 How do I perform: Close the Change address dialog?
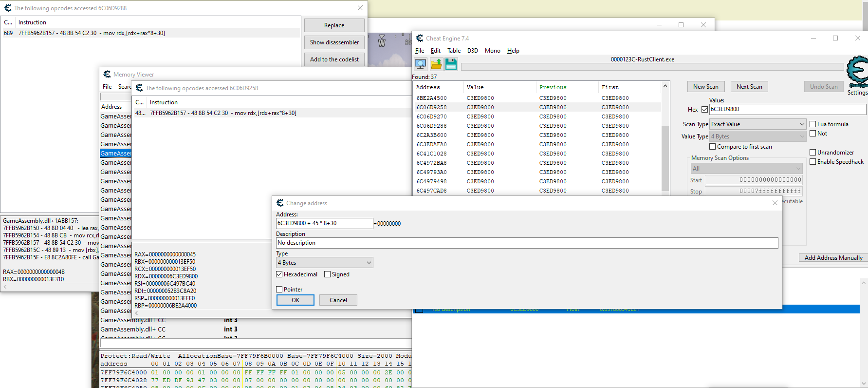pos(775,203)
